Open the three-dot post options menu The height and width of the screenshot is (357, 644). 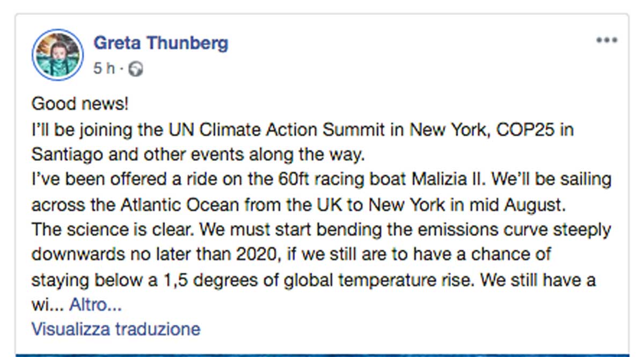click(607, 40)
